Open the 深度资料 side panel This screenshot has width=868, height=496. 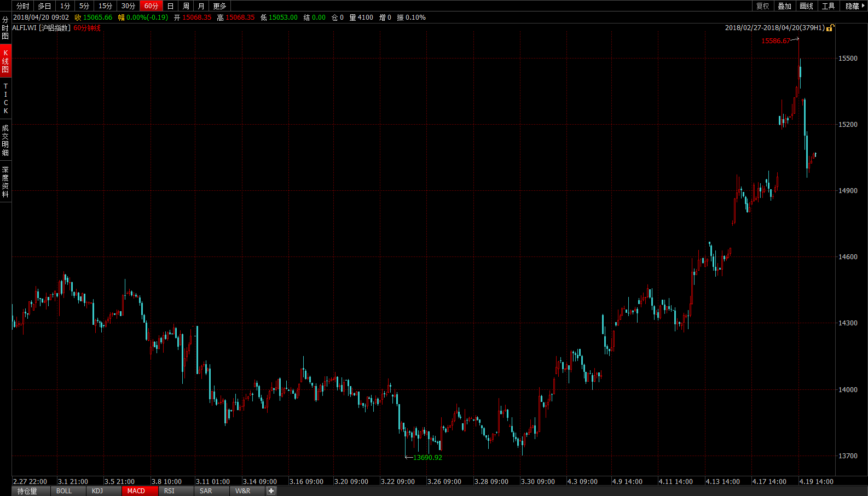click(x=5, y=182)
